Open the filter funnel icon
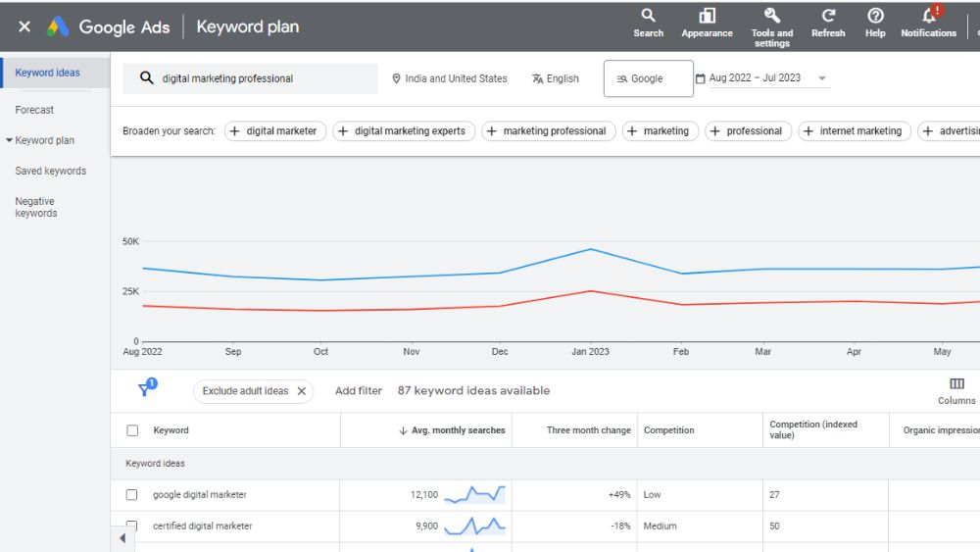 pyautogui.click(x=146, y=388)
